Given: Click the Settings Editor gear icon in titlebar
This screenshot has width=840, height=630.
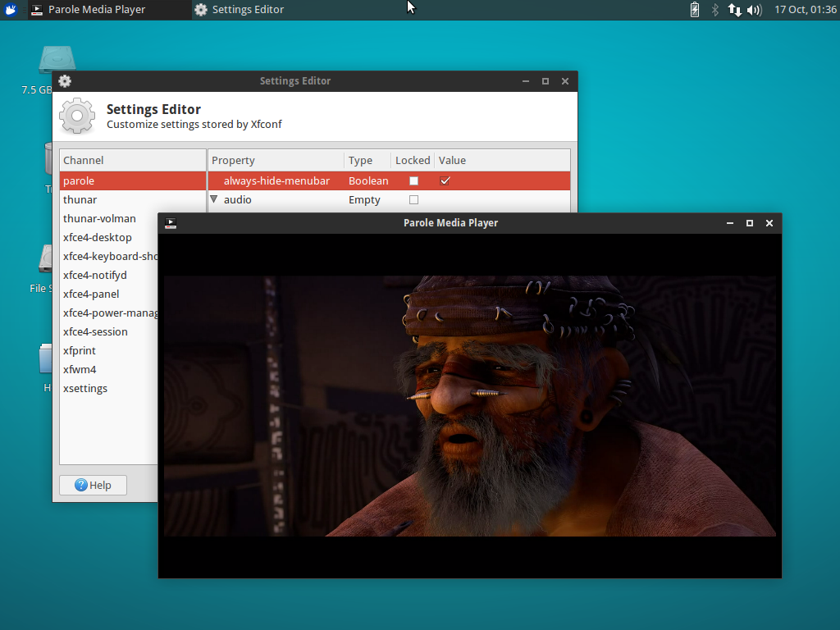Looking at the screenshot, I should pyautogui.click(x=64, y=81).
